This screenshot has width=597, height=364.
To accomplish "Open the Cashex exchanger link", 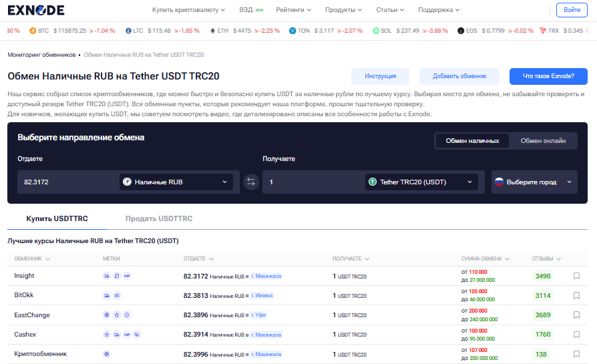I will [x=25, y=335].
